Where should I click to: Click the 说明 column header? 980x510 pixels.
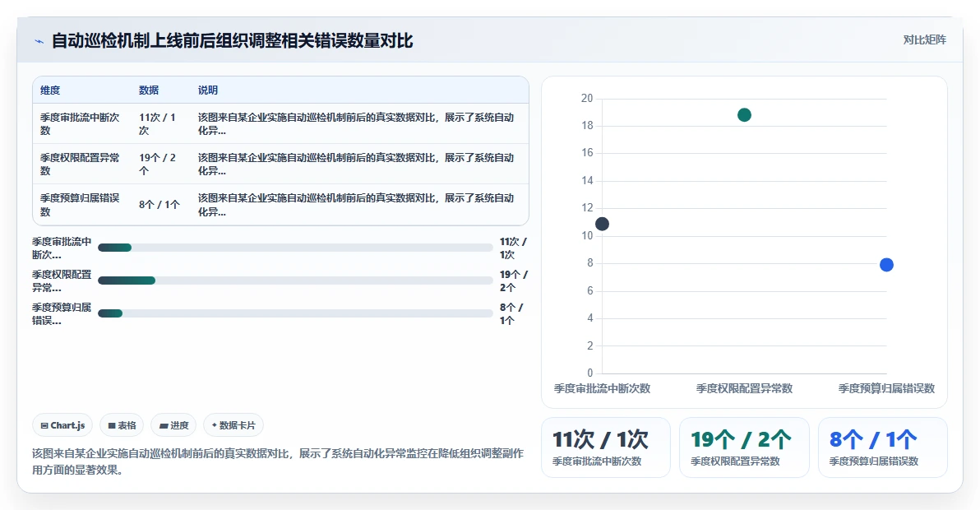[208, 90]
